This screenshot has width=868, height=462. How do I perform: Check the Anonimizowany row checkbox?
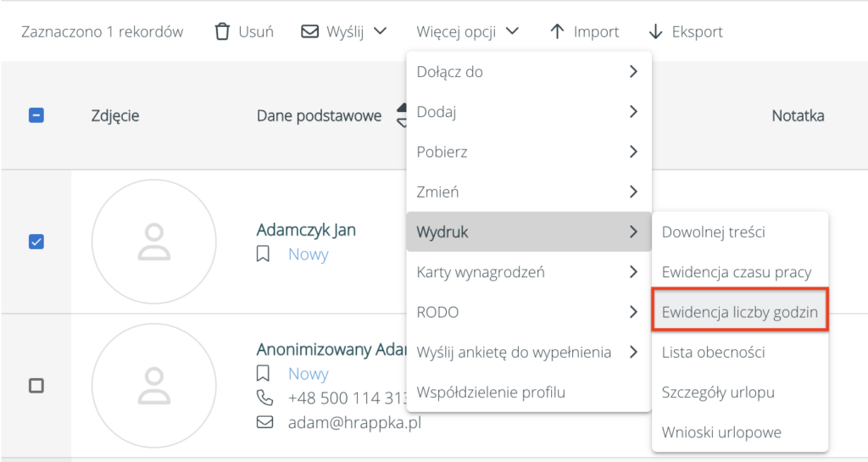(x=36, y=385)
